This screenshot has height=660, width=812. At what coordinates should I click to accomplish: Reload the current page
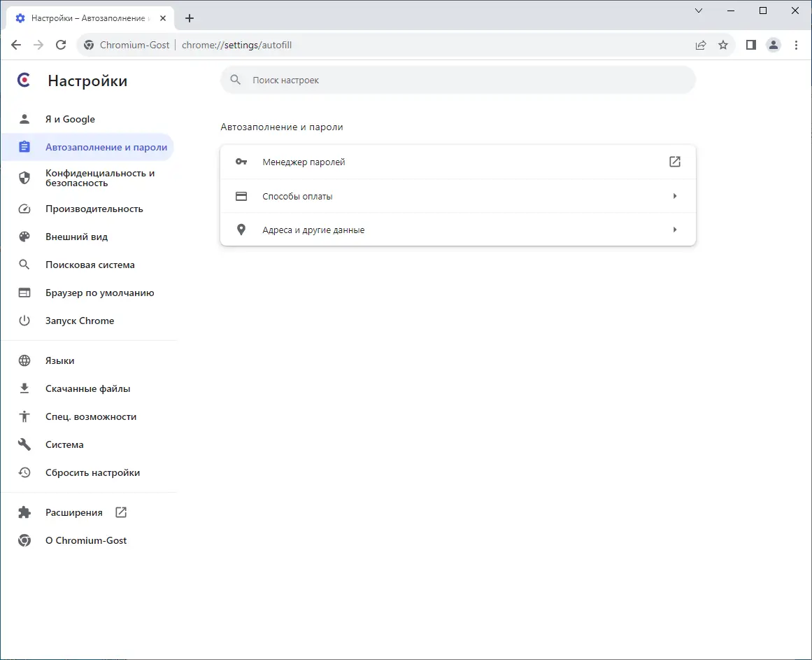[61, 45]
